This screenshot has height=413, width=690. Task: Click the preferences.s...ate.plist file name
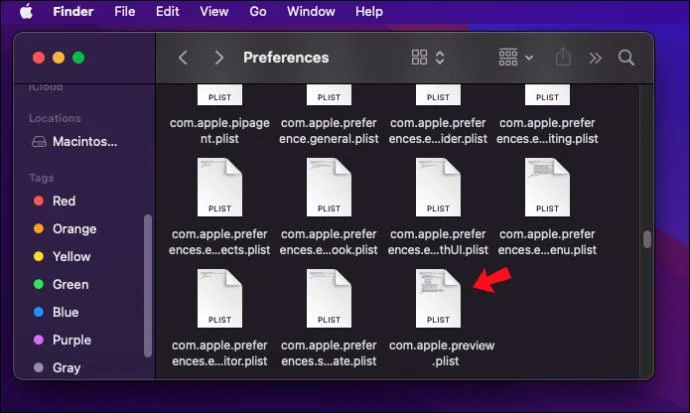tap(329, 353)
